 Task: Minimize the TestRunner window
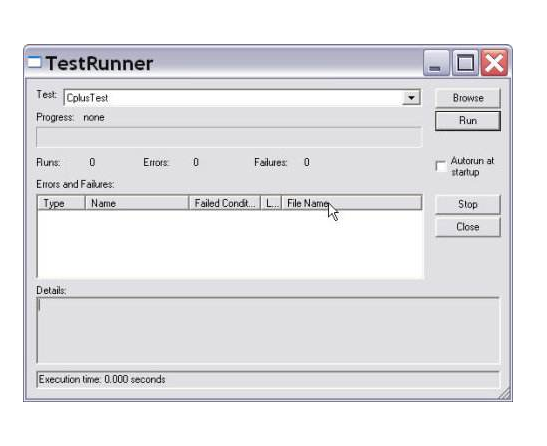click(x=436, y=63)
